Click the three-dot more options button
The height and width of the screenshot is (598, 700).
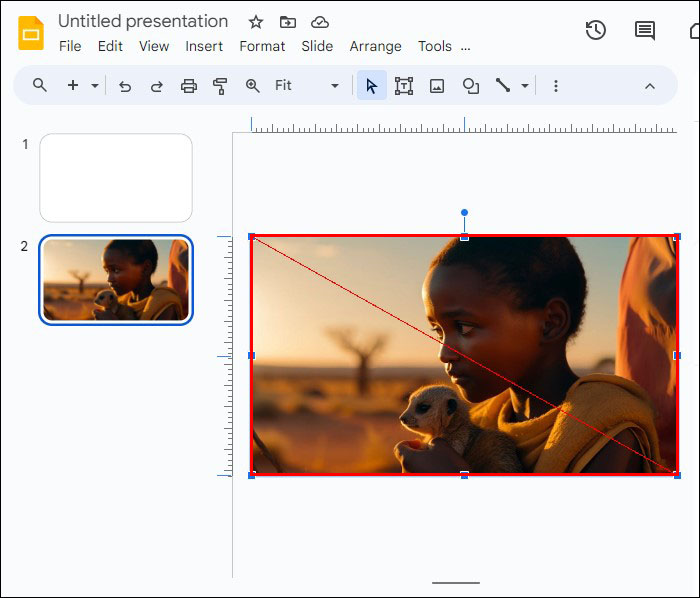pyautogui.click(x=556, y=86)
